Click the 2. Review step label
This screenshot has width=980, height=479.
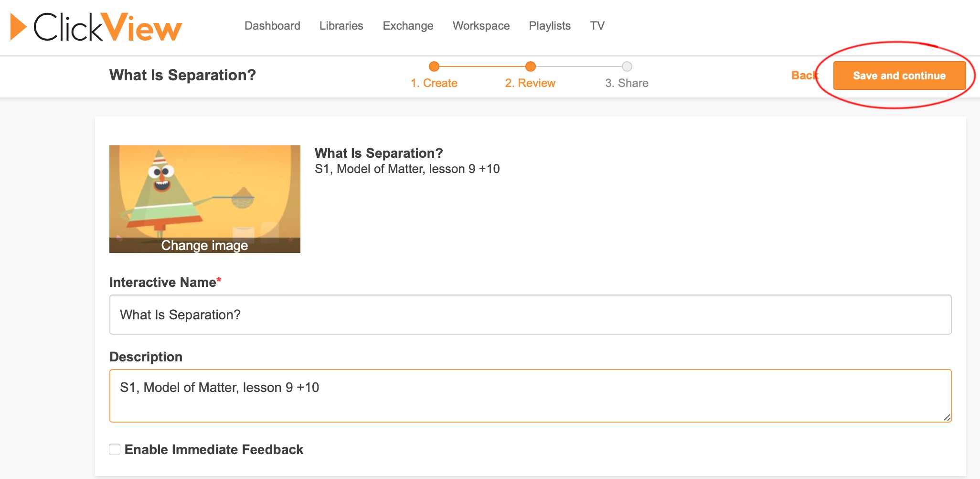pyautogui.click(x=530, y=83)
